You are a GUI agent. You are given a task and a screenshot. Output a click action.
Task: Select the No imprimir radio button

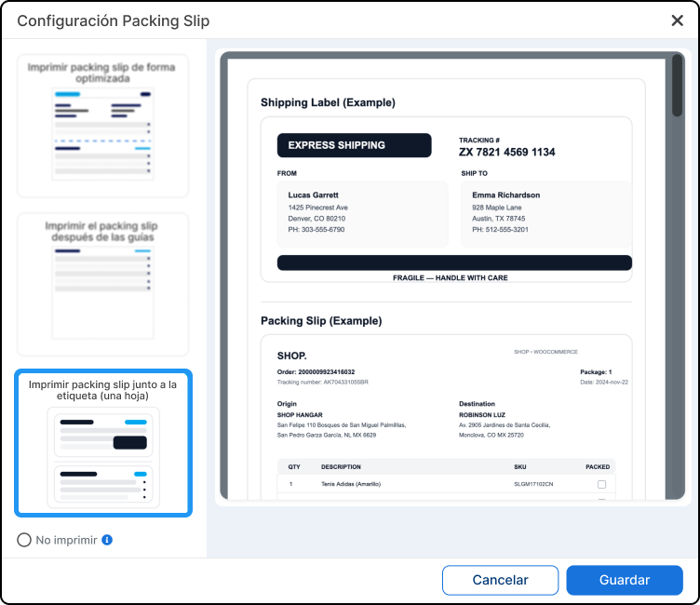pos(24,540)
